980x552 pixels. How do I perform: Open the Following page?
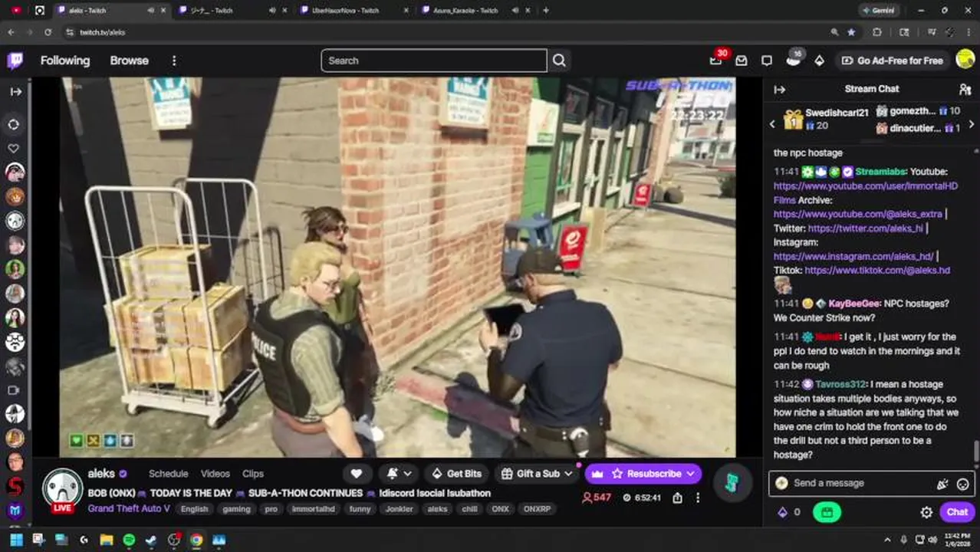coord(65,61)
